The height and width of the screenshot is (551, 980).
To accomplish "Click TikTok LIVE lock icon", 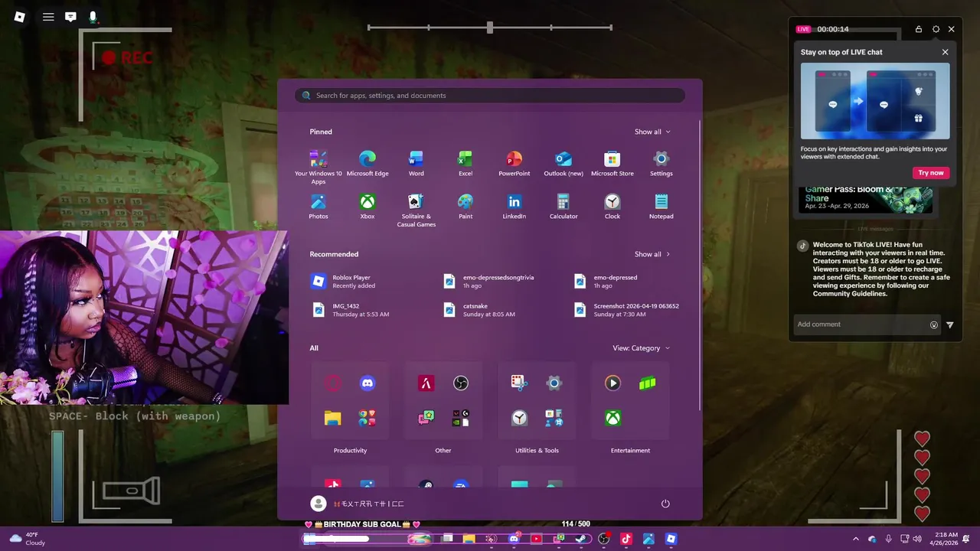I will tap(919, 29).
